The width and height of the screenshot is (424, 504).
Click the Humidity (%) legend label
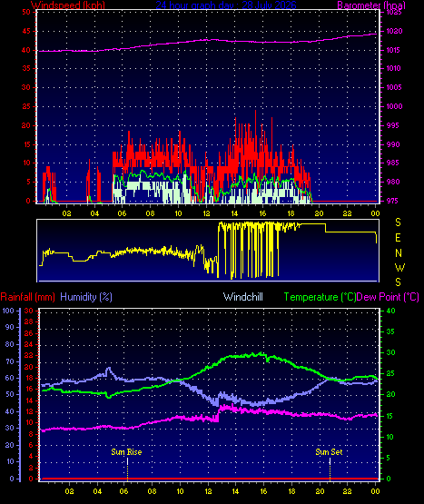pyautogui.click(x=86, y=297)
